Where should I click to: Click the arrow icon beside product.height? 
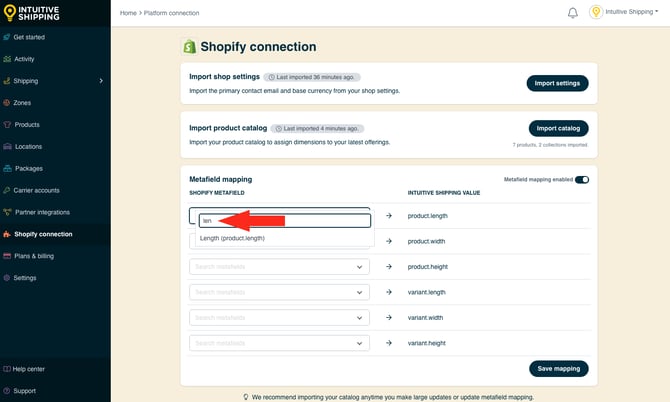(x=389, y=267)
